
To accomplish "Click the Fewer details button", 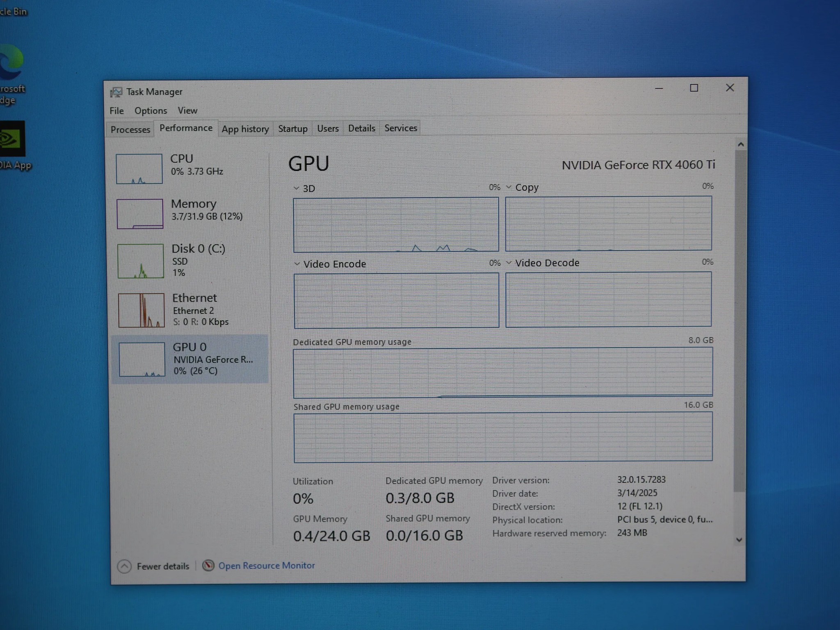I will click(x=162, y=566).
